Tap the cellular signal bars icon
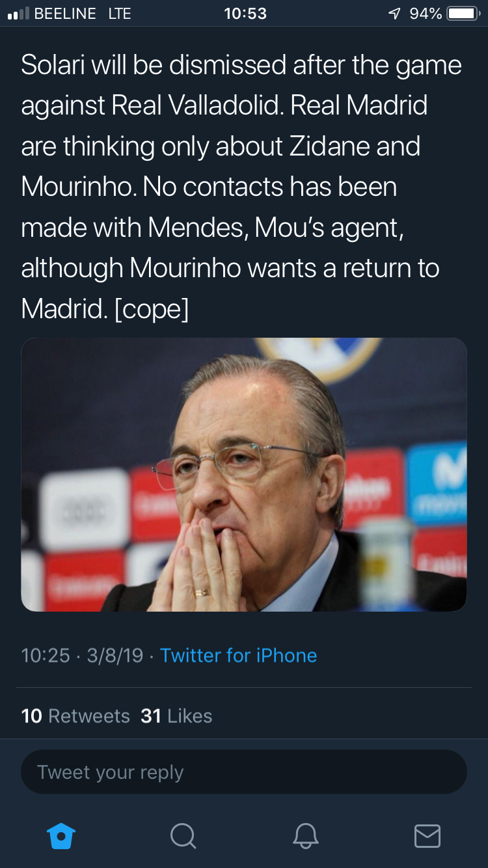 click(18, 14)
